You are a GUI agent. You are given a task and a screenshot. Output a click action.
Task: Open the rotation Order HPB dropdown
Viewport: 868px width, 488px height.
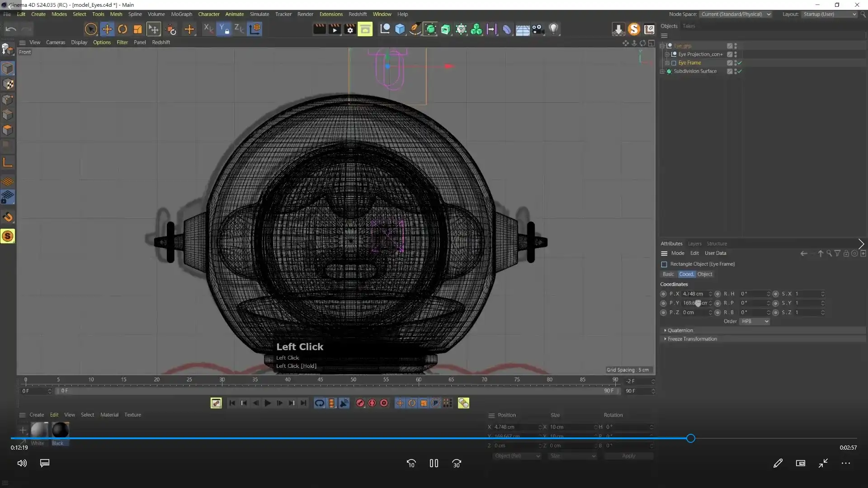click(755, 321)
